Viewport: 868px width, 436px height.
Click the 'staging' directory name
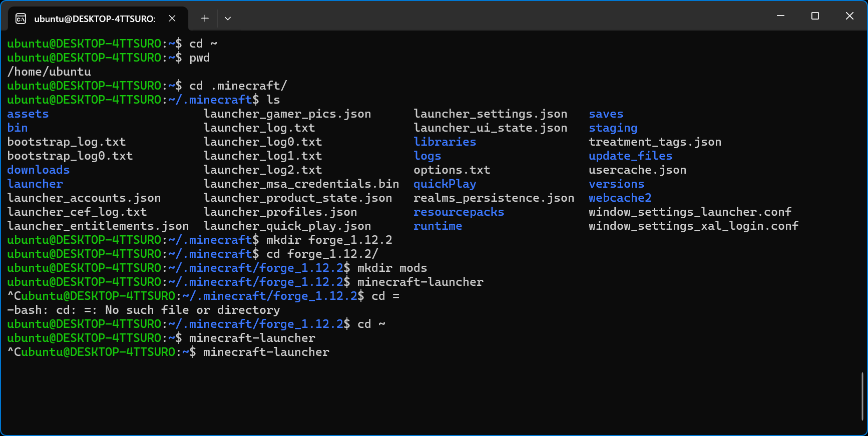[x=613, y=128]
